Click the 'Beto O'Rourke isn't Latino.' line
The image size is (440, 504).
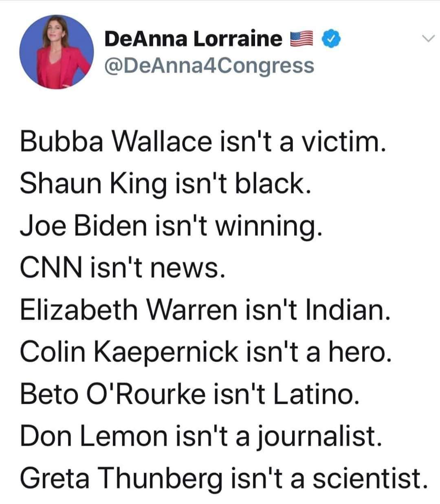coord(190,394)
